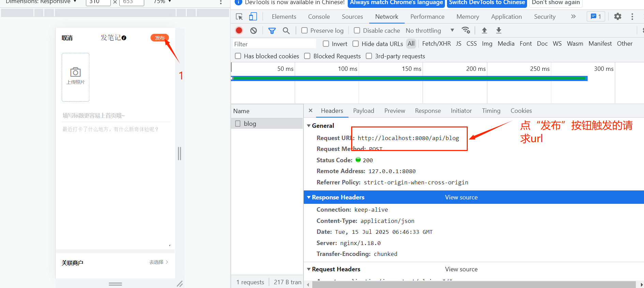
Task: Click the red 发布 publish button
Action: [160, 38]
